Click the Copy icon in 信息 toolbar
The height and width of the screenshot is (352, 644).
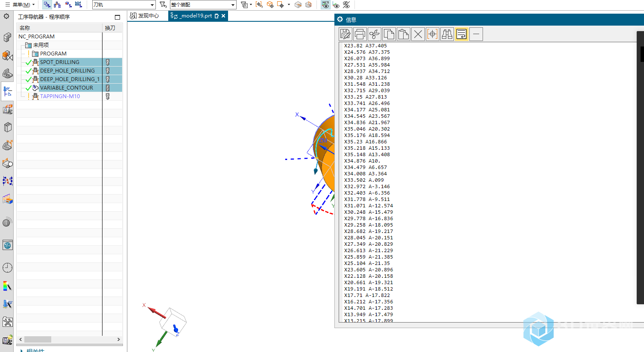pos(389,34)
